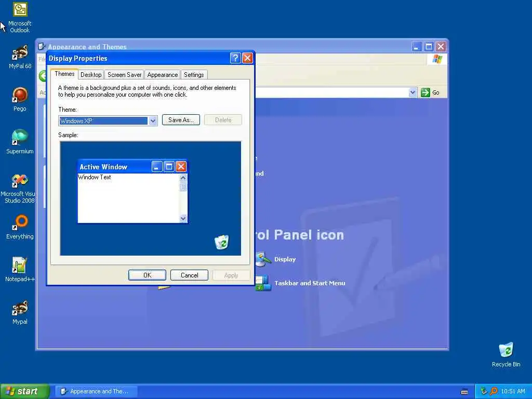Click the sample Active Window preview
The height and width of the screenshot is (399, 532).
132,191
